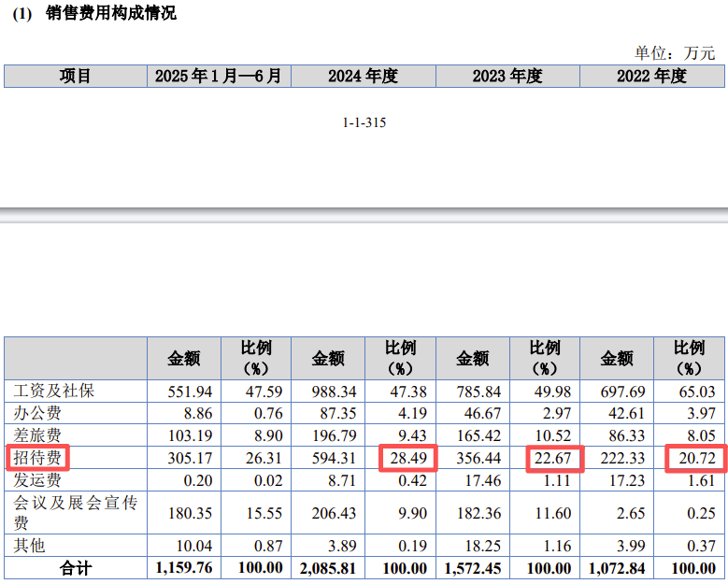Select the 合计 total row label
Screen dimensions: 728x584
pos(75,568)
